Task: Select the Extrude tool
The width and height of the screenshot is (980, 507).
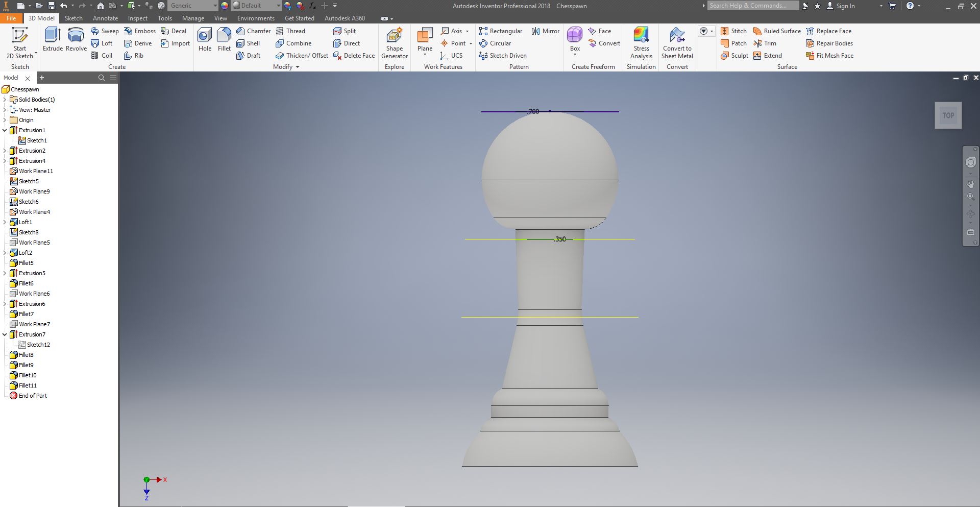Action: (53, 39)
